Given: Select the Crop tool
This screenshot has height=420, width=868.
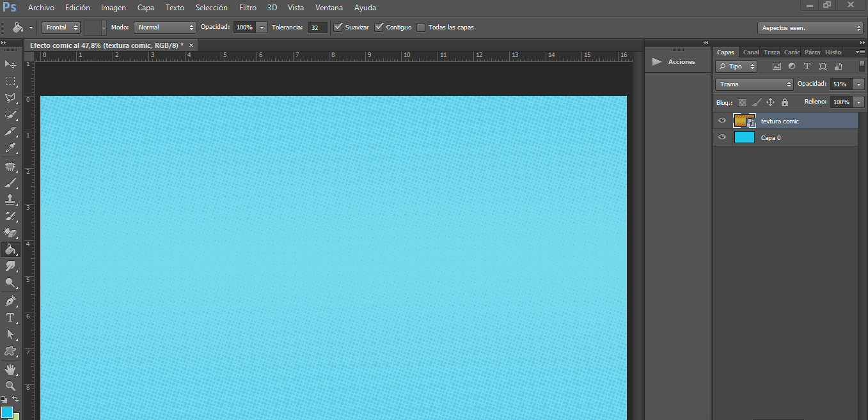Looking at the screenshot, I should pyautogui.click(x=10, y=131).
